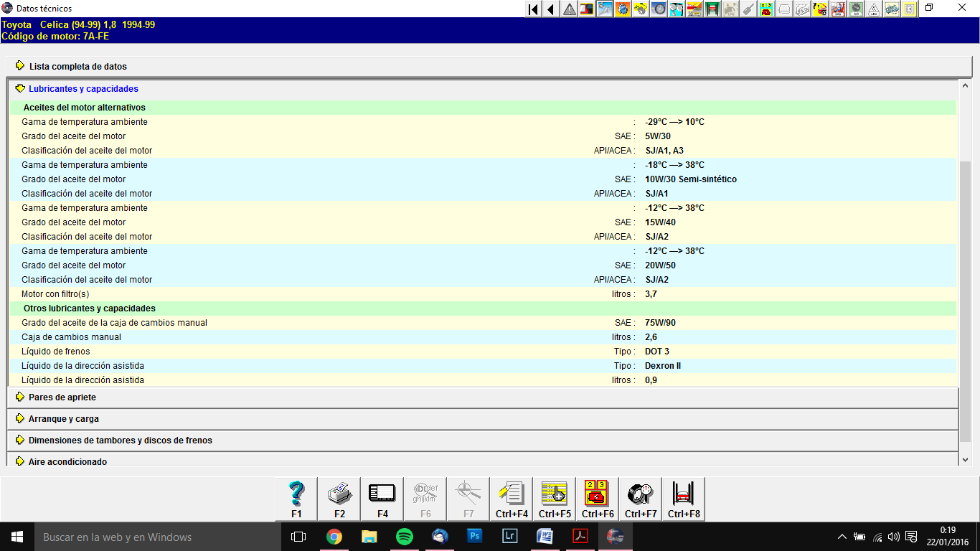Click the value Dexron II
Screen dimensions: 980x551
[x=663, y=366]
